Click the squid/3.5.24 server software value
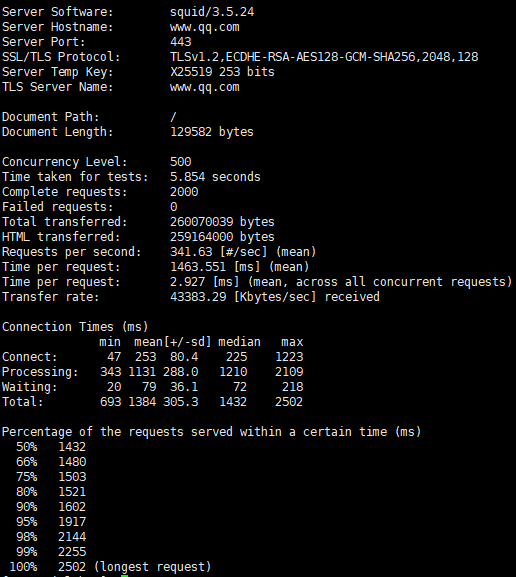Image resolution: width=516 pixels, height=577 pixels. (x=212, y=12)
